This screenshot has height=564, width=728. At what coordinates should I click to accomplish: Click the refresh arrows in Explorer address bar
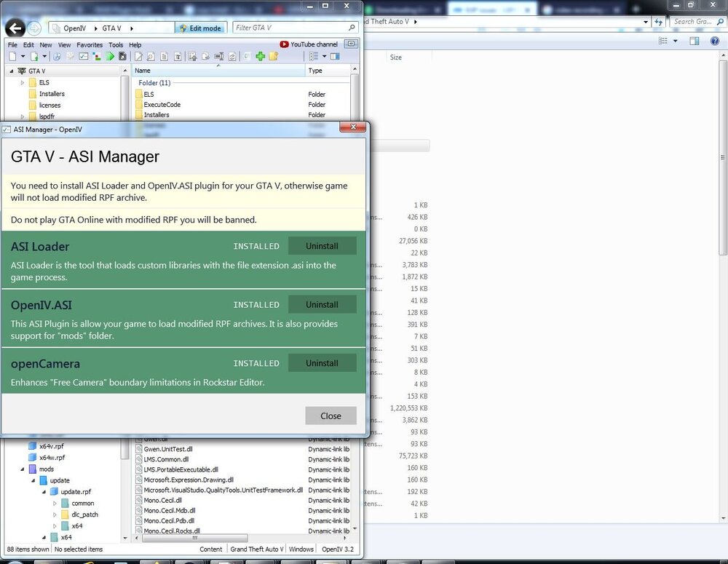(658, 21)
